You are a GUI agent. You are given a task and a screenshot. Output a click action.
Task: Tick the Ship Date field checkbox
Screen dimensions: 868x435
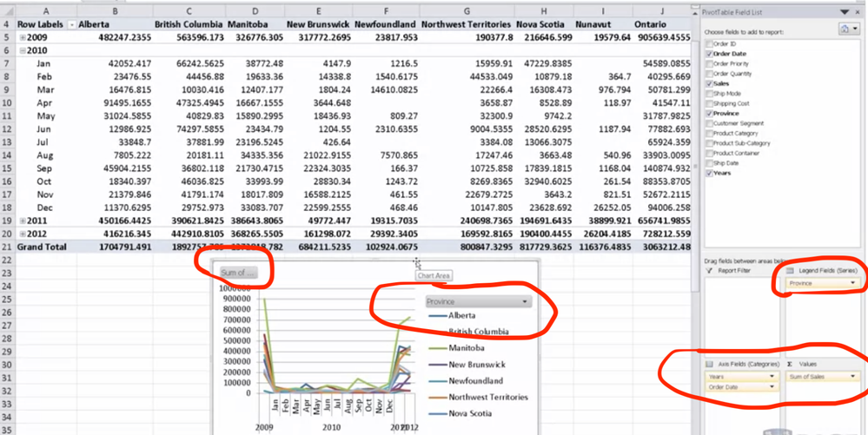(710, 163)
